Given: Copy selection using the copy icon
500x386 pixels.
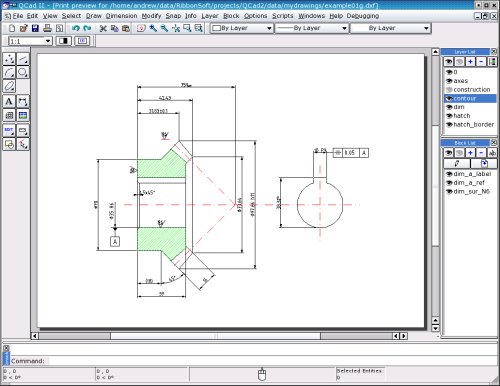Looking at the screenshot, I should click(114, 28).
